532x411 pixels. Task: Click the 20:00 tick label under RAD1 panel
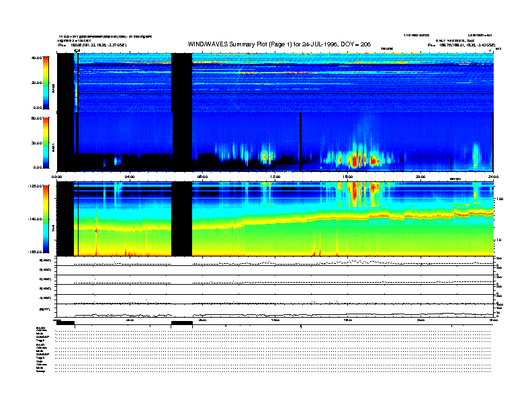pos(420,177)
